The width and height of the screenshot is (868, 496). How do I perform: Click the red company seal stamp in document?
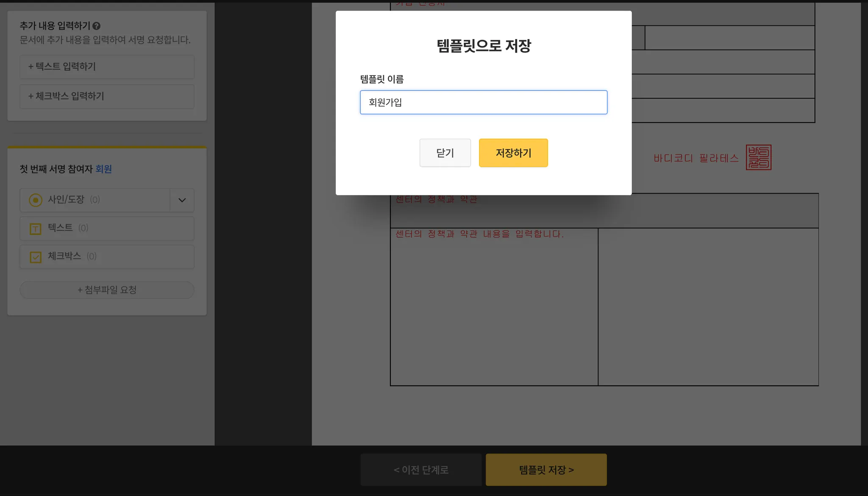758,157
